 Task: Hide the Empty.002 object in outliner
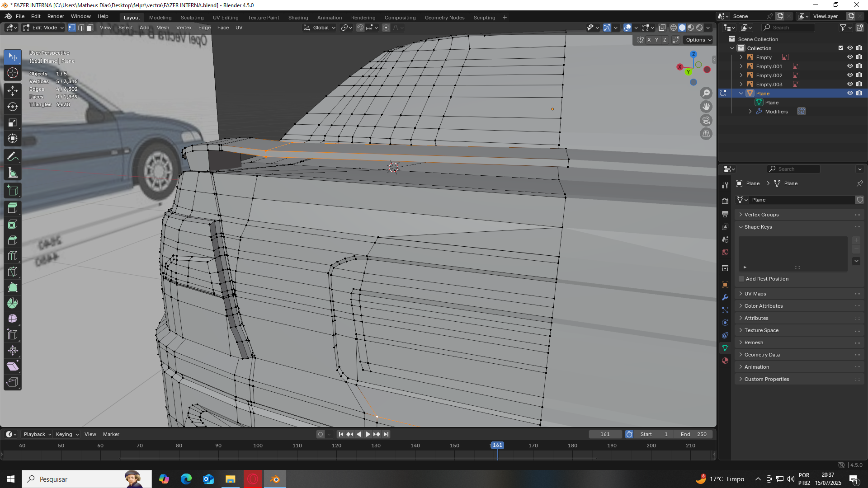tap(850, 75)
